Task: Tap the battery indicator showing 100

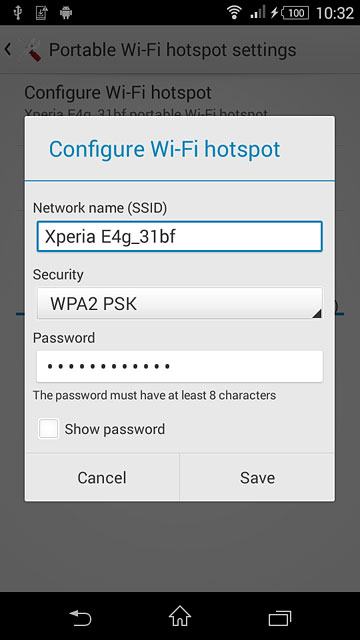Action: click(295, 13)
